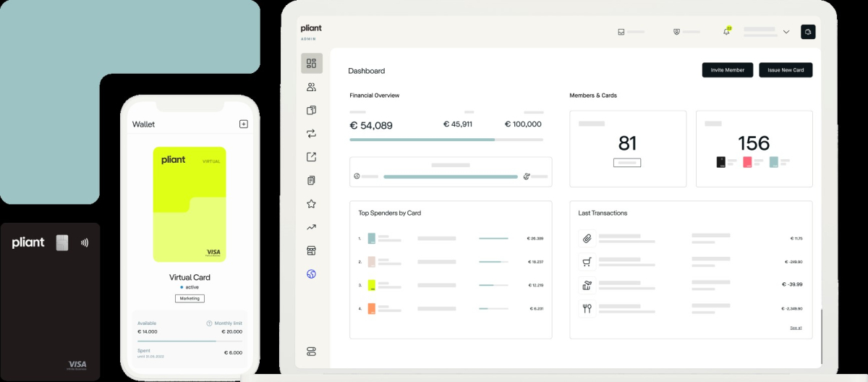Expand the user account chevron dropdown
Screen dimensions: 868x382
[x=786, y=32]
